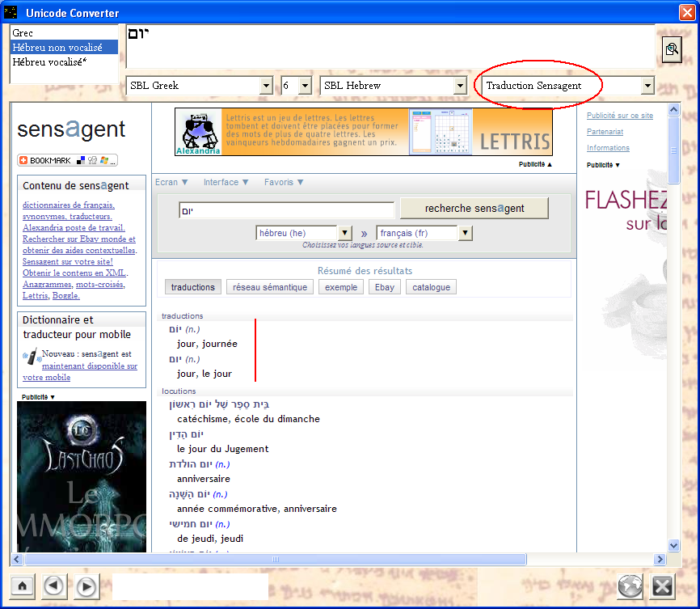Open the Informations link

pos(608,148)
